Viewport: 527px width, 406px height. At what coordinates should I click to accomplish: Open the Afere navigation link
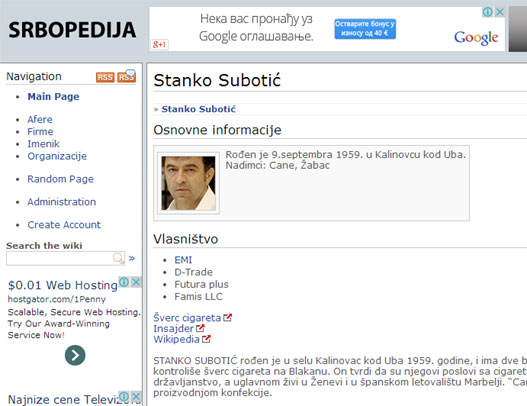(x=40, y=119)
